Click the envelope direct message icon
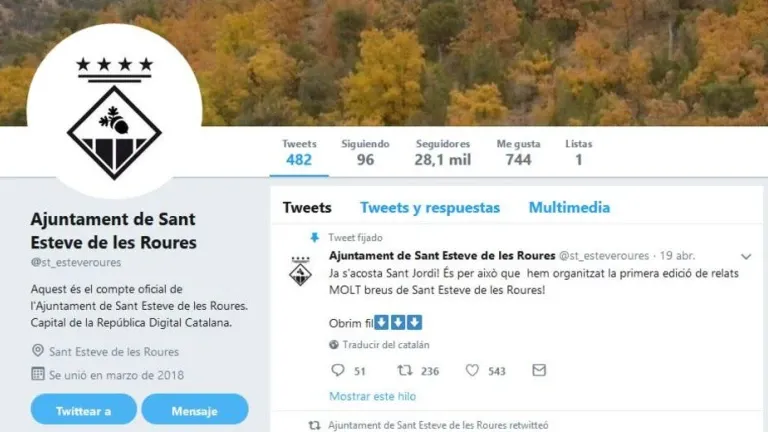The image size is (768, 432). pos(539,370)
